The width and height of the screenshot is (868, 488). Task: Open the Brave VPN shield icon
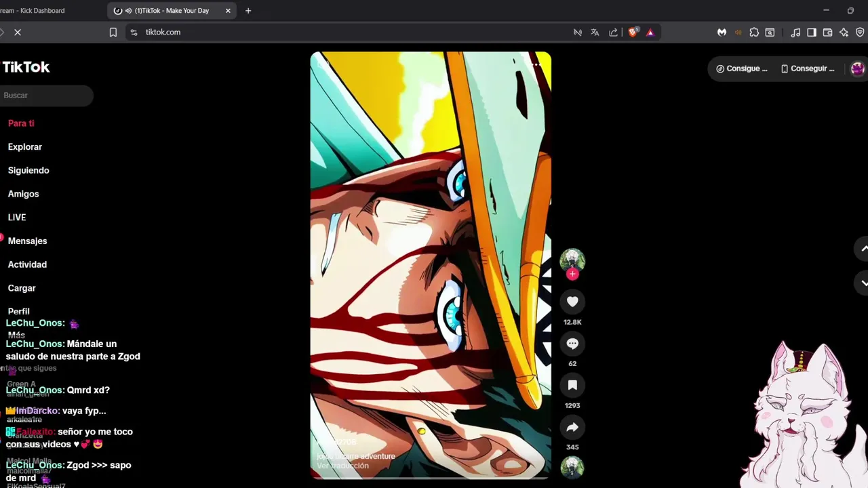tap(860, 32)
